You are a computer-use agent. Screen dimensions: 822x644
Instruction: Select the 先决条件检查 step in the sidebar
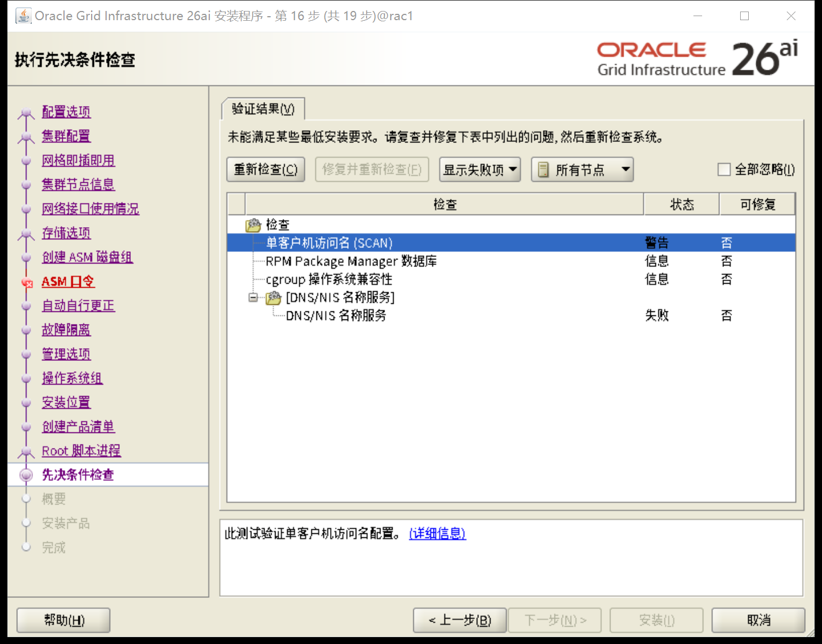78,475
